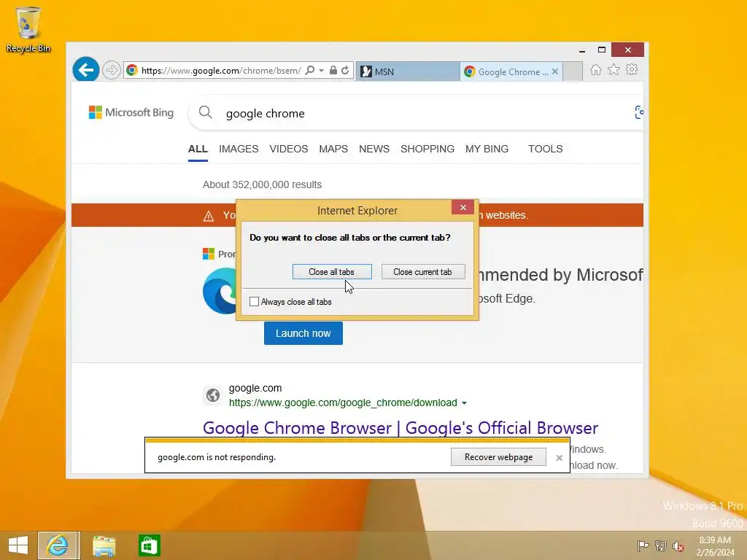Refresh the page with the reload icon

(345, 71)
